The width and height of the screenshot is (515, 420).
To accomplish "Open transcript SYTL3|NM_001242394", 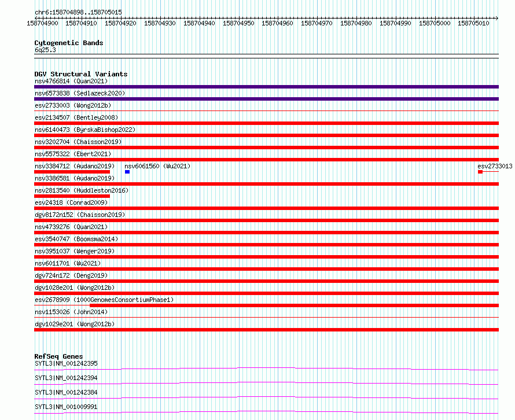I will coord(66,378).
